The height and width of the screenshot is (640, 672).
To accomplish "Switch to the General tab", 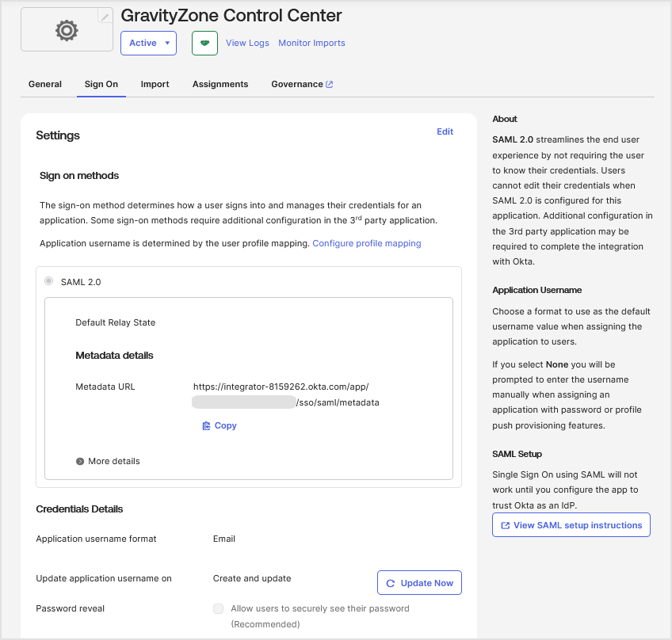I will click(x=45, y=85).
